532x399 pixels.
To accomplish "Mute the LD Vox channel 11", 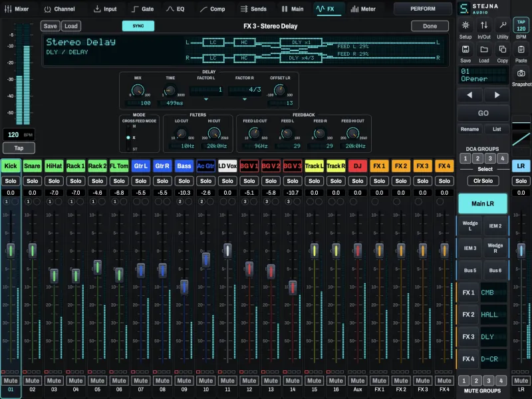I will [227, 380].
